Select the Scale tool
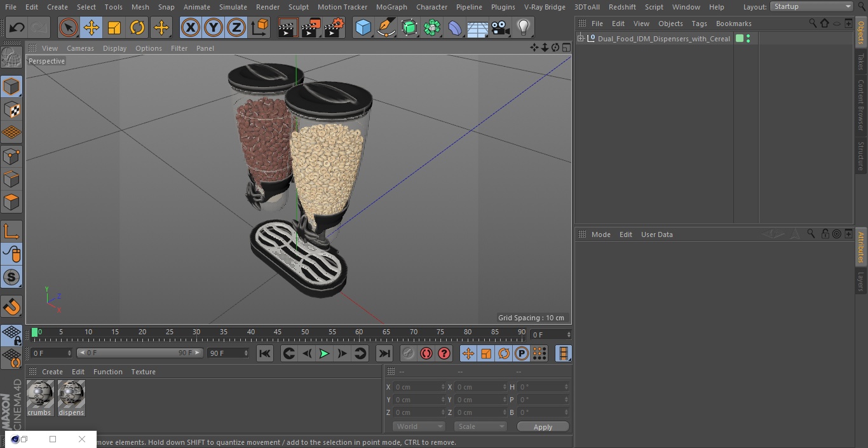This screenshot has height=448, width=868. (114, 27)
